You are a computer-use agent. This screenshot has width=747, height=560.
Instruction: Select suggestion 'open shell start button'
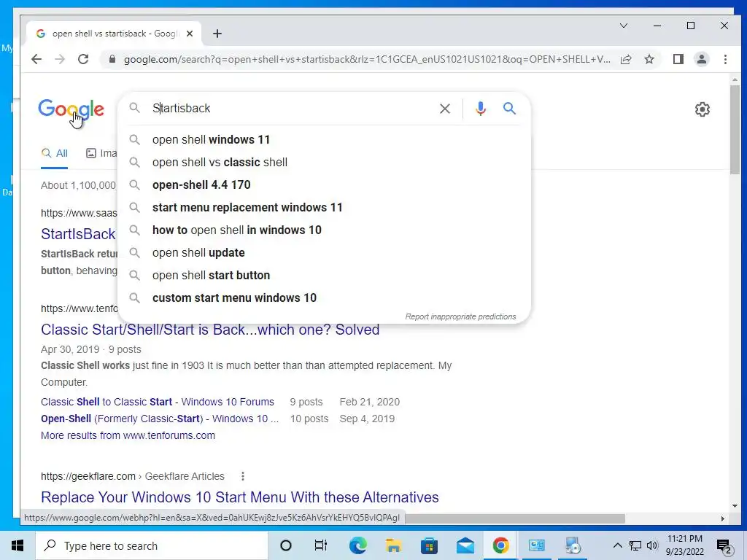click(x=324, y=275)
